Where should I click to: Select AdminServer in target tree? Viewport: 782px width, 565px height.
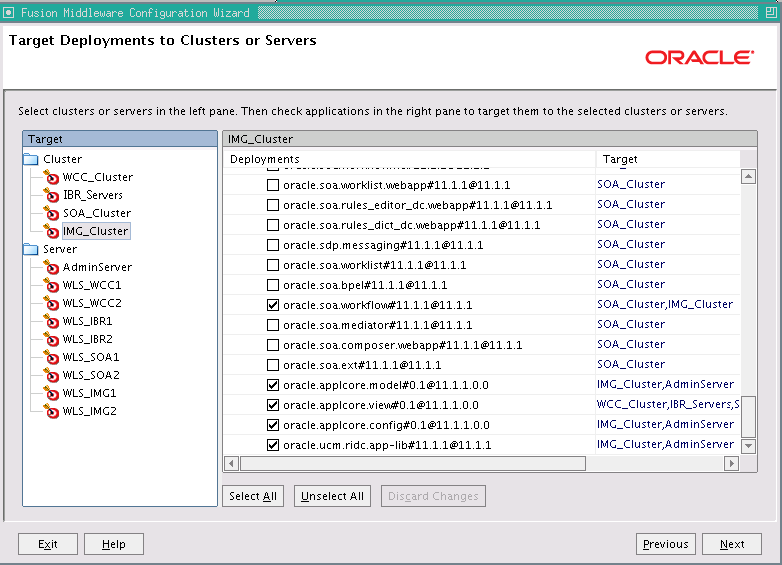[97, 267]
